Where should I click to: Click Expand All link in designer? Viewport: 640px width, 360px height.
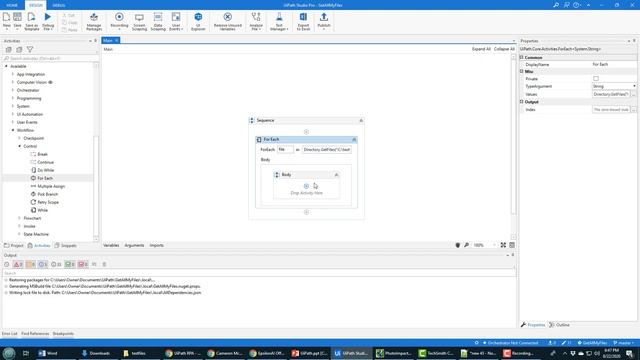(481, 49)
